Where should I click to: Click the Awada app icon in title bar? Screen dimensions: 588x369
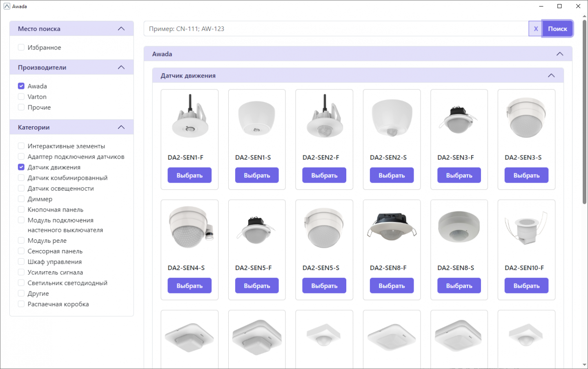[x=7, y=6]
